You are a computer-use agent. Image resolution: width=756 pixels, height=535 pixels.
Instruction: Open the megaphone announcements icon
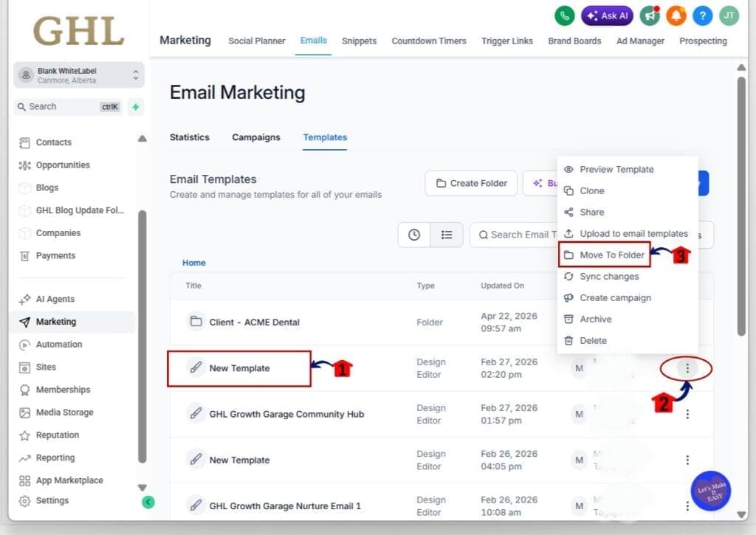(650, 15)
